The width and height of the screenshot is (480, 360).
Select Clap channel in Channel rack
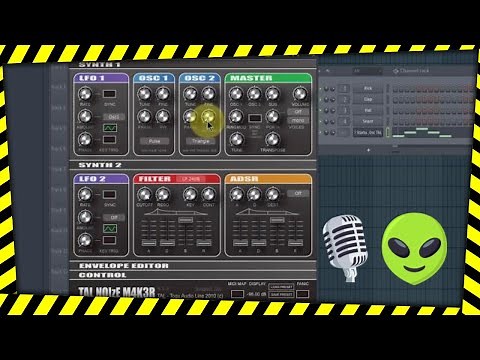point(368,99)
